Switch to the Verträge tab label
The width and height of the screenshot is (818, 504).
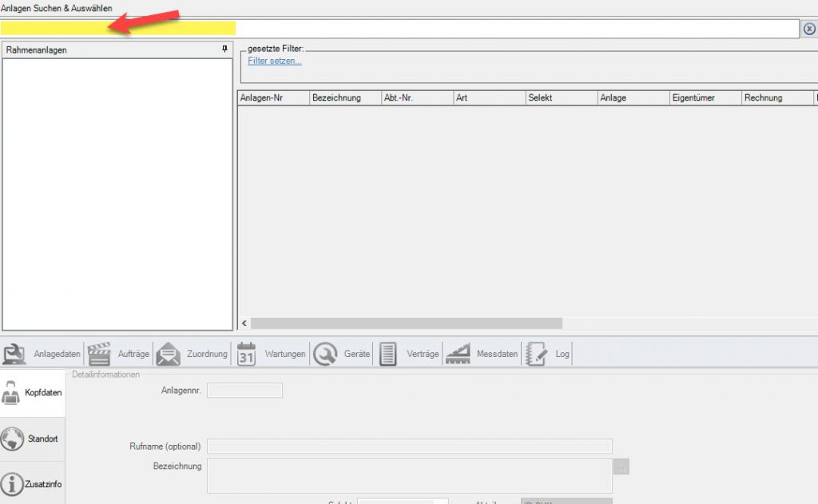click(x=423, y=354)
